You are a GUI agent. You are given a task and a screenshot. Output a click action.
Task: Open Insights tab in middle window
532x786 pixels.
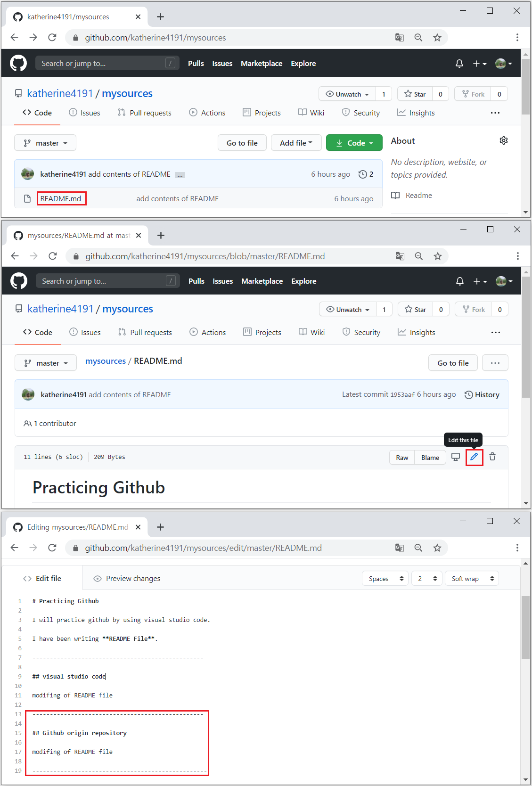coord(417,333)
